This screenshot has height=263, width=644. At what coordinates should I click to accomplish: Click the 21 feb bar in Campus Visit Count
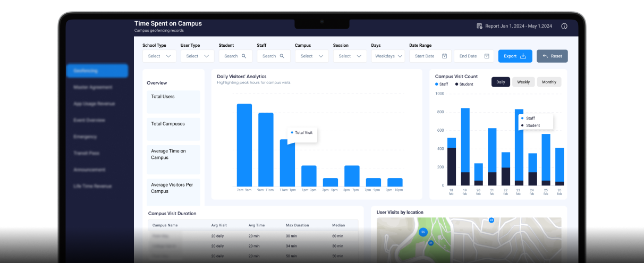click(492, 157)
